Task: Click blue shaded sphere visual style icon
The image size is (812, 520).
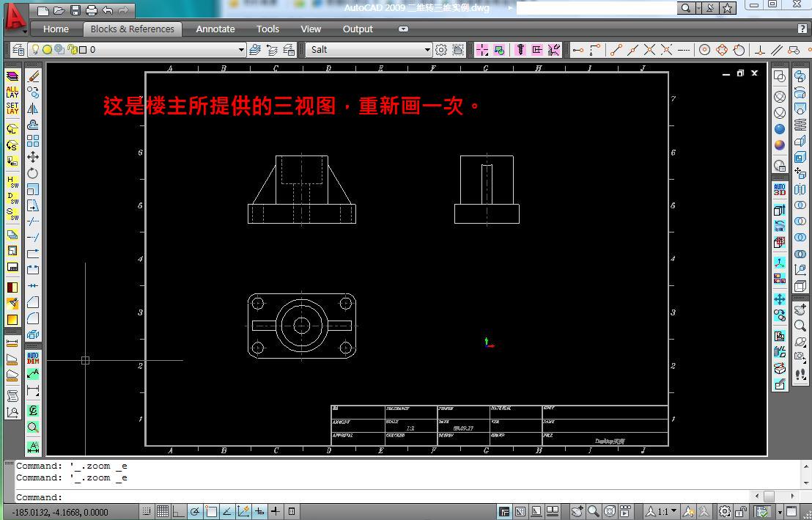Action: pyautogui.click(x=779, y=129)
